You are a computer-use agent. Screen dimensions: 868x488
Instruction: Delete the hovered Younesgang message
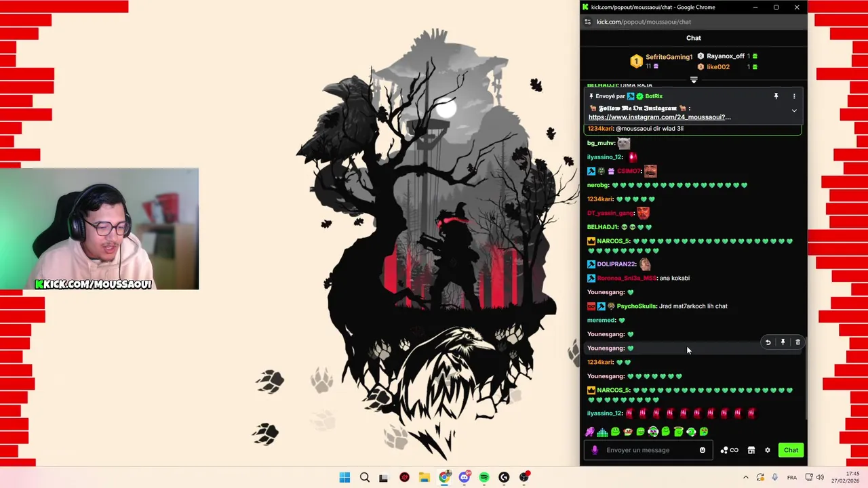click(x=797, y=343)
